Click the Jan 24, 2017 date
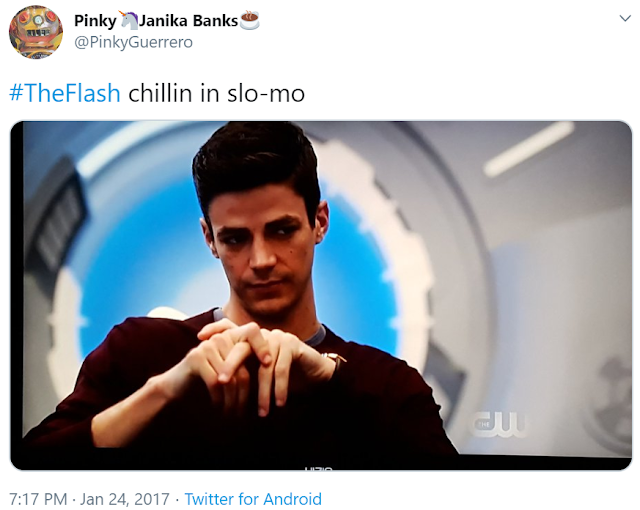The height and width of the screenshot is (510, 640). [124, 499]
